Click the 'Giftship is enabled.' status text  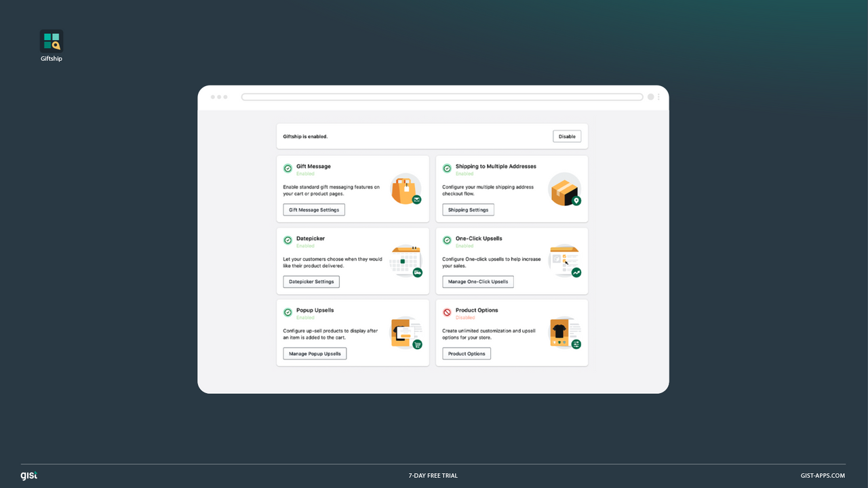tap(305, 136)
